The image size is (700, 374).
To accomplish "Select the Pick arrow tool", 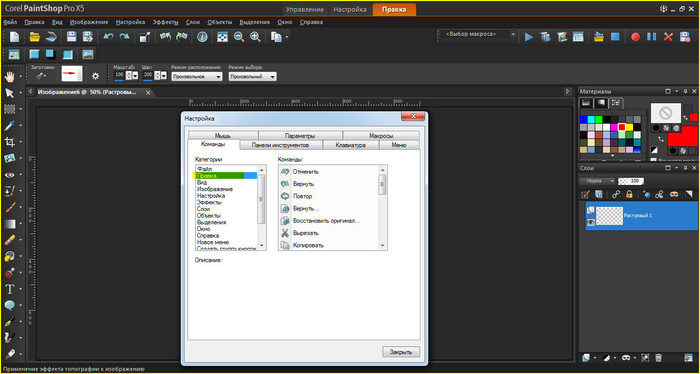I will (9, 93).
